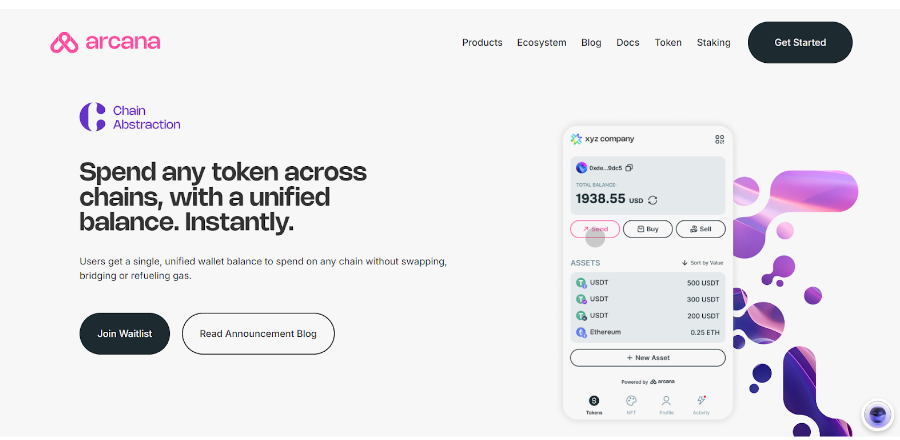Open the Products menu
Image resolution: width=900 pixels, height=440 pixels.
(482, 42)
